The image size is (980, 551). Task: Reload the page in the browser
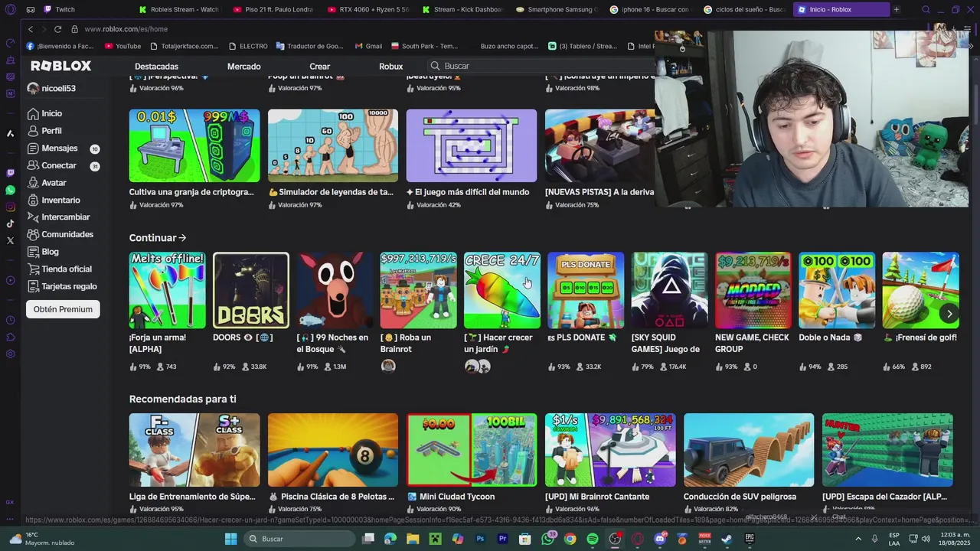[57, 29]
